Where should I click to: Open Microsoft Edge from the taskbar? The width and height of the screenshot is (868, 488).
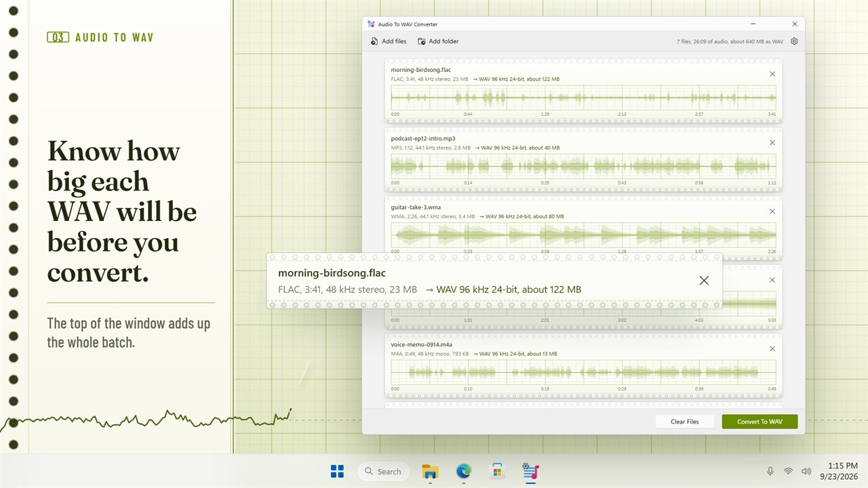pos(464,471)
